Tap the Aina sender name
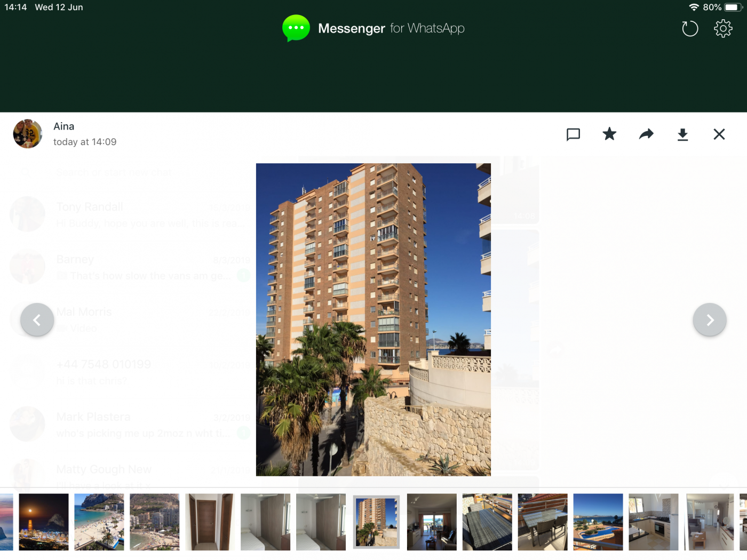 [64, 126]
